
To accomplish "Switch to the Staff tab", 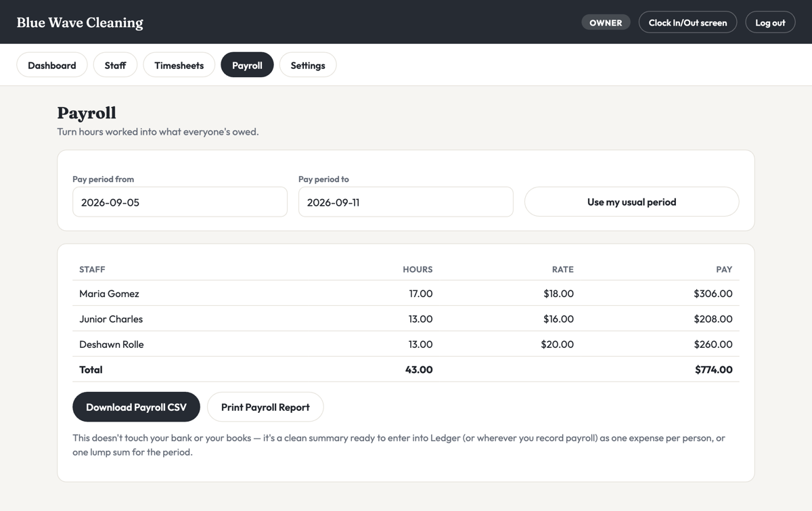I will [x=115, y=65].
